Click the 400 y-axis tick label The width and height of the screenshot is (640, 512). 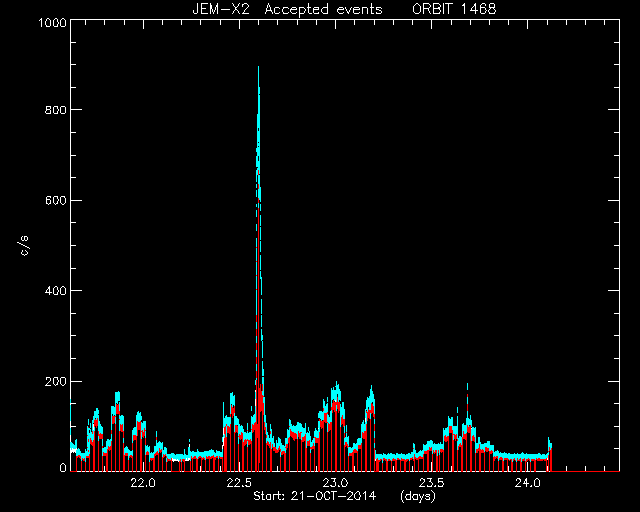coord(55,291)
